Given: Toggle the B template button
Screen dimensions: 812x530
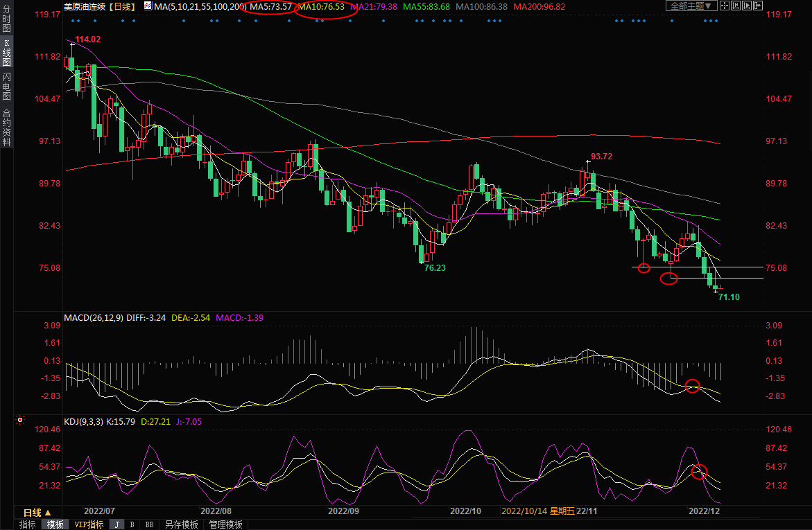Looking at the screenshot, I should pos(132,524).
